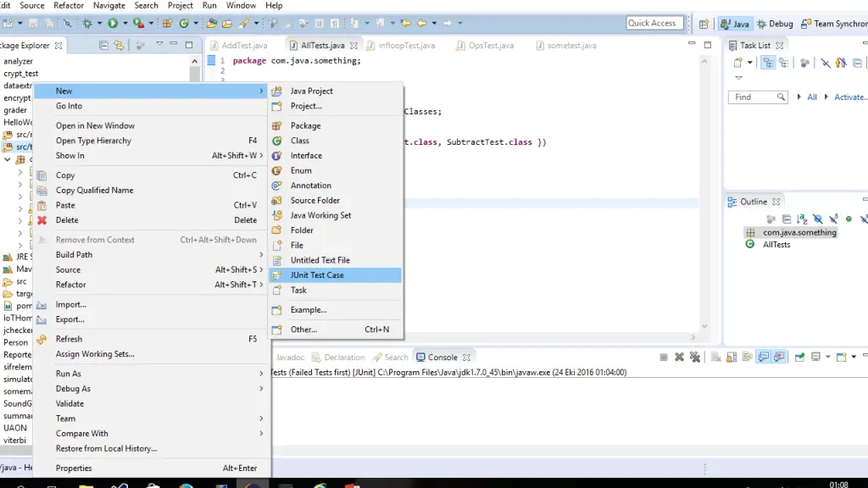Toggle Show Console on Standard Out
This screenshot has height=488, width=868.
coord(764,358)
